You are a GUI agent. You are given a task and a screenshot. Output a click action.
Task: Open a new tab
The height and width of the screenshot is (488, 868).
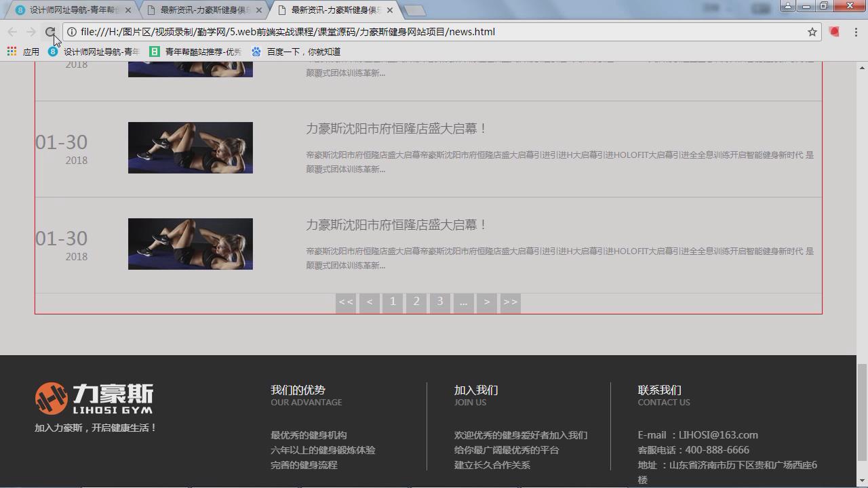414,10
